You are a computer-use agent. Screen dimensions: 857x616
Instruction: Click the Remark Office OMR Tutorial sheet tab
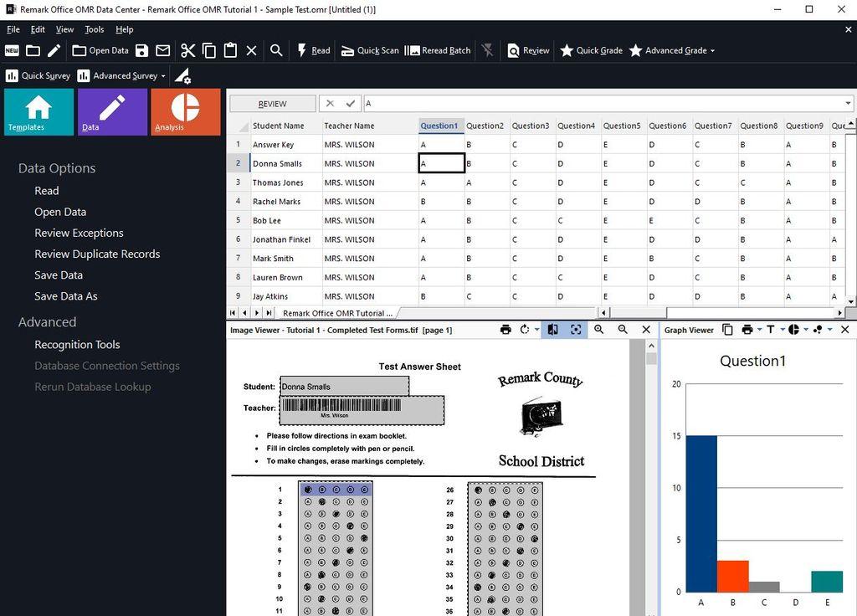(337, 313)
